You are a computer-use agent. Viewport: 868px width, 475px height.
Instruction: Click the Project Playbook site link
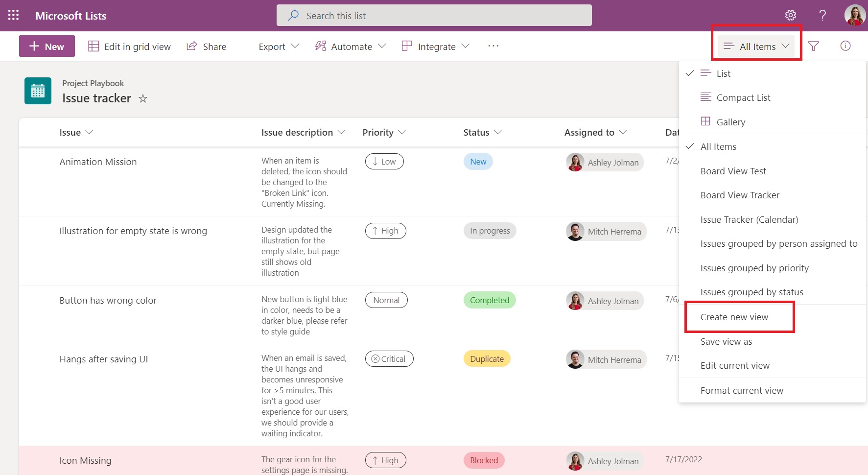pyautogui.click(x=93, y=83)
